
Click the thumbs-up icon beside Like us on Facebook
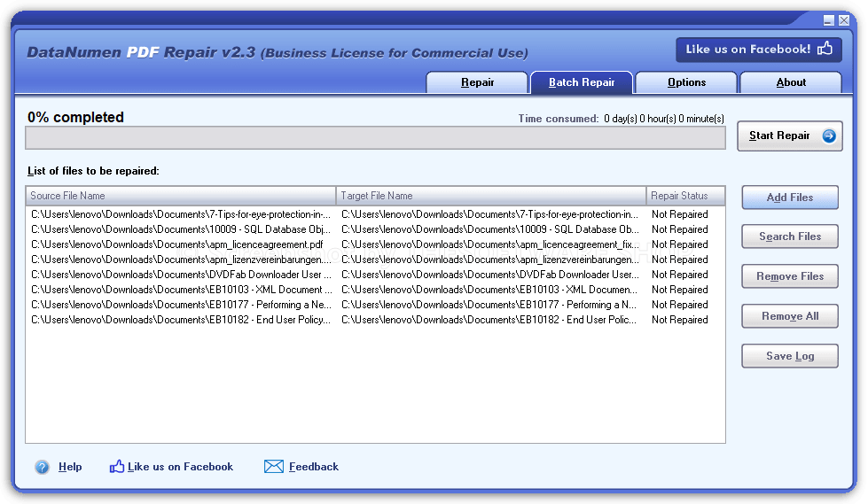pyautogui.click(x=117, y=467)
